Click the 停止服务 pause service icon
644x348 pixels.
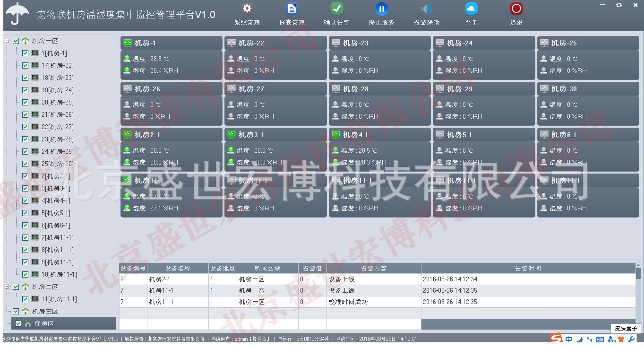(x=381, y=8)
